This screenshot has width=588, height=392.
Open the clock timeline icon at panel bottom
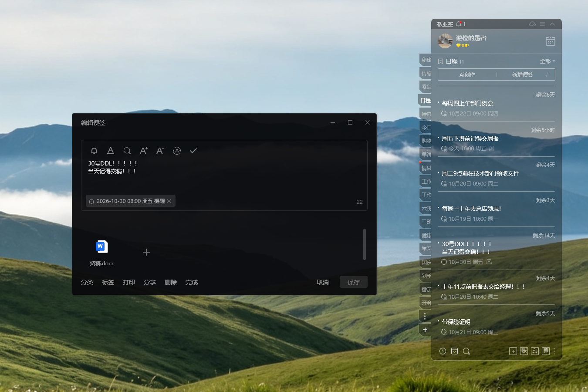coord(443,351)
